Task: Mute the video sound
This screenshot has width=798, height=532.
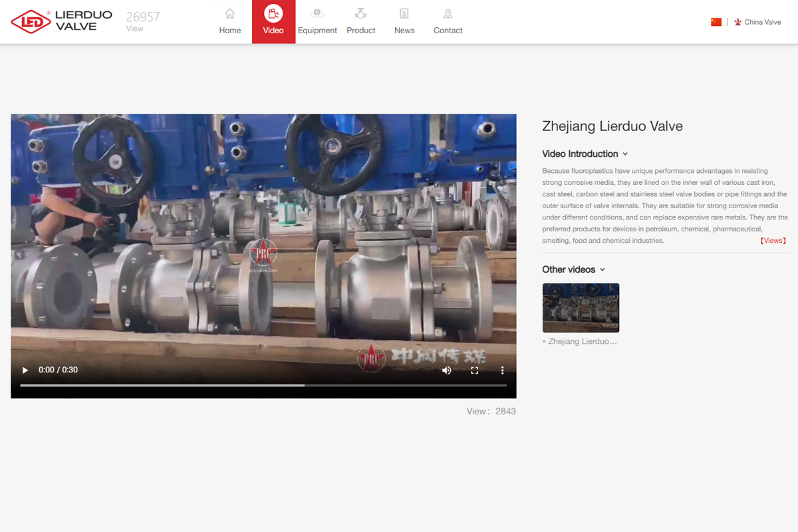Action: point(447,370)
